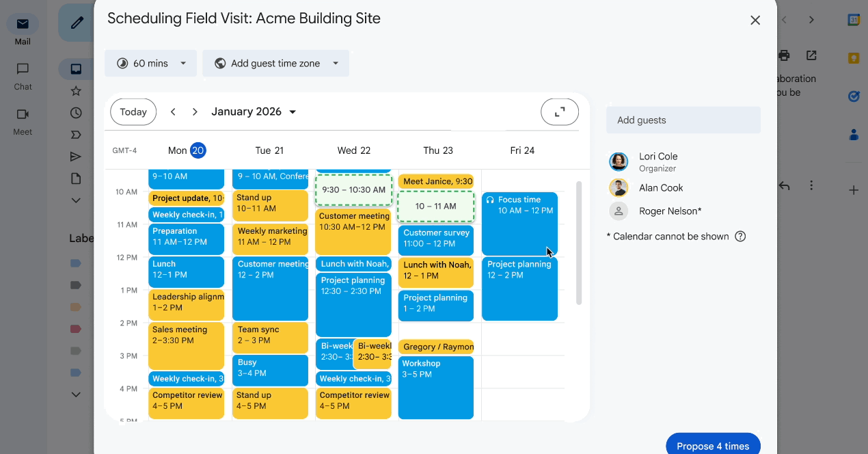
Task: Click the Today button
Action: tap(133, 112)
